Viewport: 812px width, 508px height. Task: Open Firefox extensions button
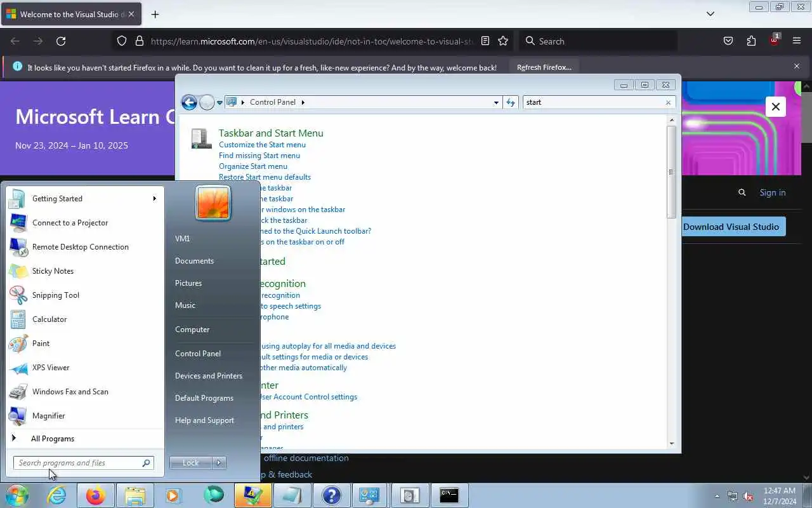click(x=751, y=41)
